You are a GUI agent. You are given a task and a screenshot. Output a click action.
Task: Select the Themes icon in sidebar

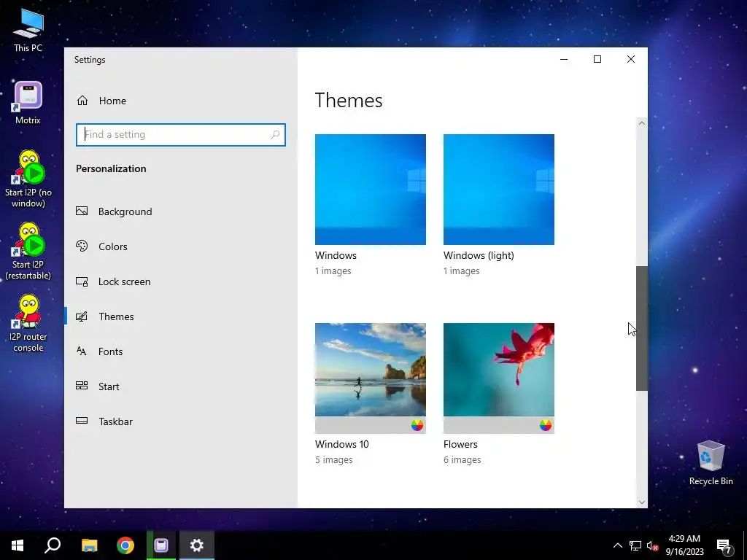[x=82, y=316]
